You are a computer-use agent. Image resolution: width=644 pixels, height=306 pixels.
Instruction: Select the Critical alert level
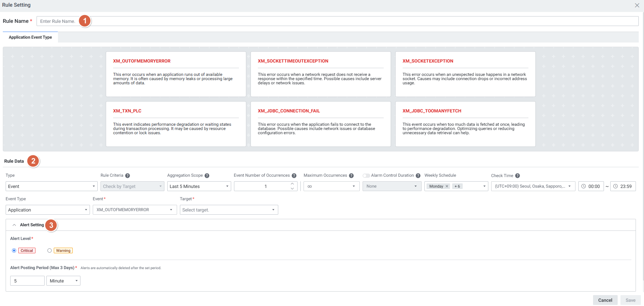(x=14, y=250)
